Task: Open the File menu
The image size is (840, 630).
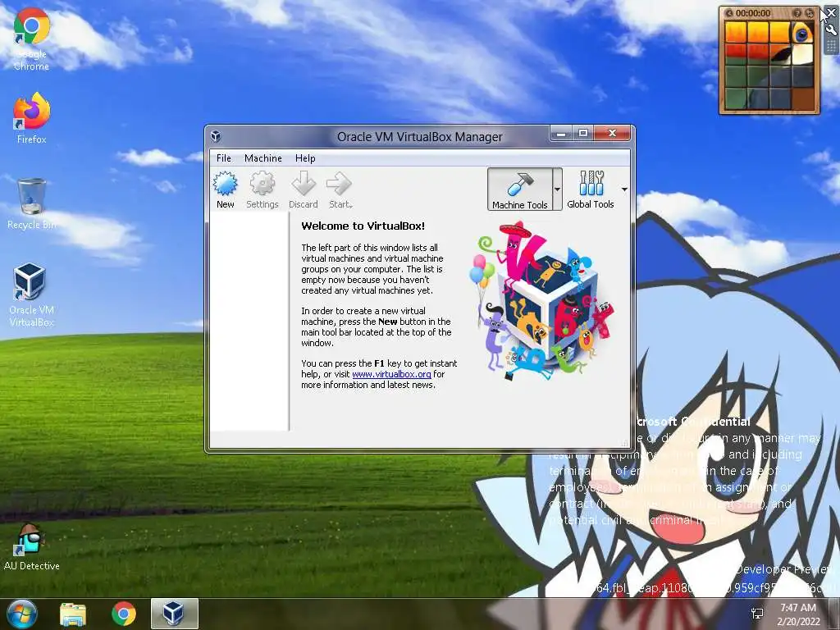Action: click(x=223, y=158)
